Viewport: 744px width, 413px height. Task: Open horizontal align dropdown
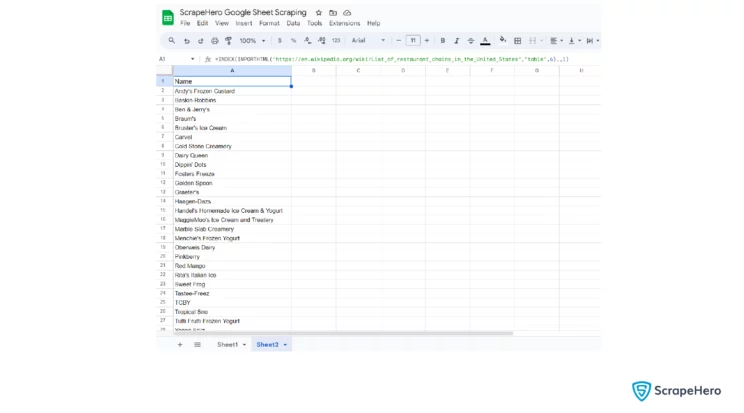556,41
